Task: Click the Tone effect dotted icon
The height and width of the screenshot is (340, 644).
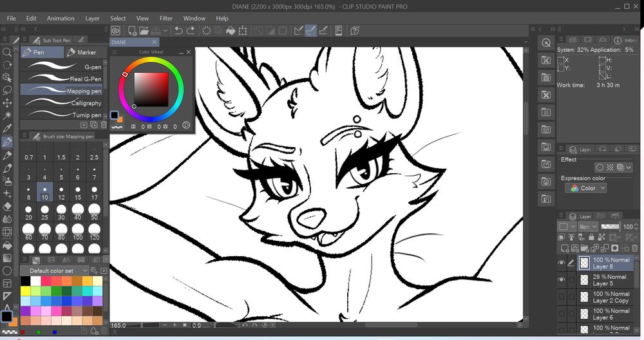Action: pyautogui.click(x=610, y=167)
